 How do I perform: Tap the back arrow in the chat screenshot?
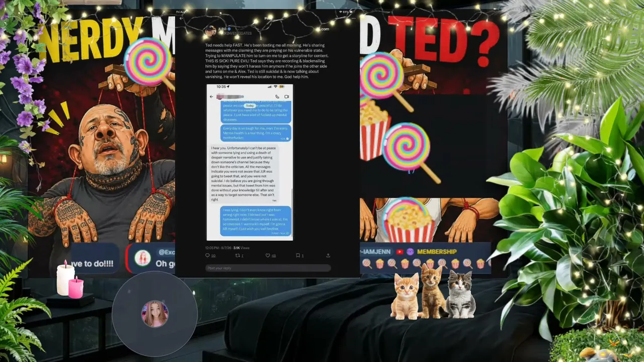click(212, 97)
